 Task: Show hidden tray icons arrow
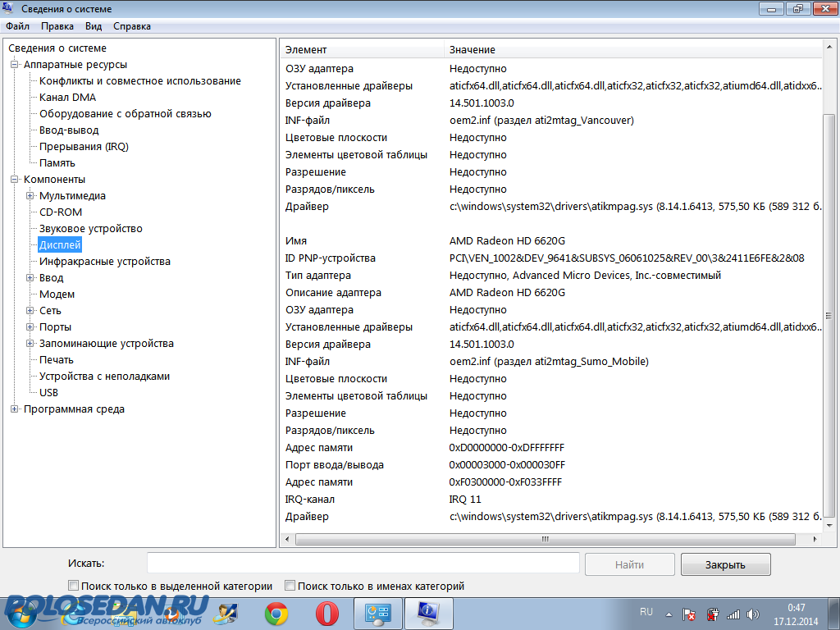pos(670,614)
